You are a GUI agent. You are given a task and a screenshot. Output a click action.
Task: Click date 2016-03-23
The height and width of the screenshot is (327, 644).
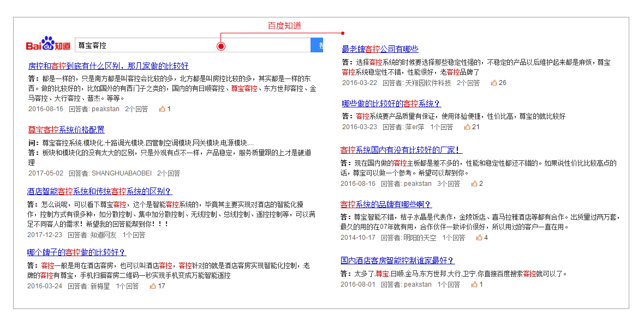(359, 127)
